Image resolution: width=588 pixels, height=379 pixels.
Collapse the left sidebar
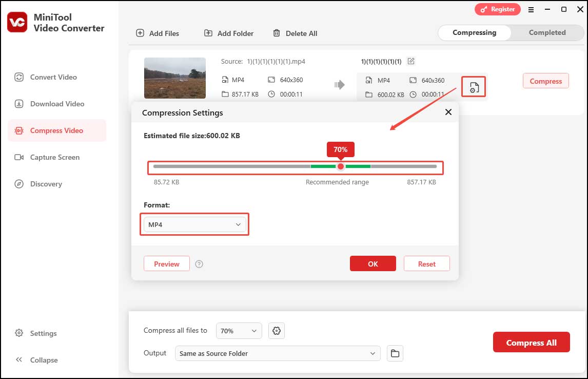point(36,360)
